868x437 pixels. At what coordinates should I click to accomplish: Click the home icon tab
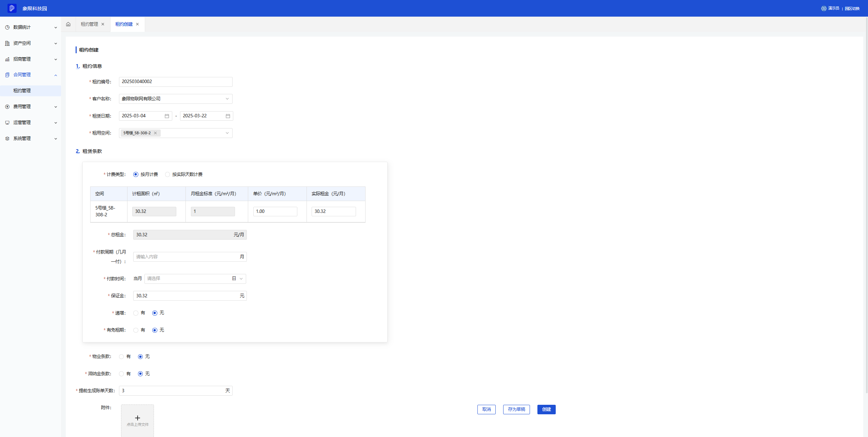tap(68, 24)
